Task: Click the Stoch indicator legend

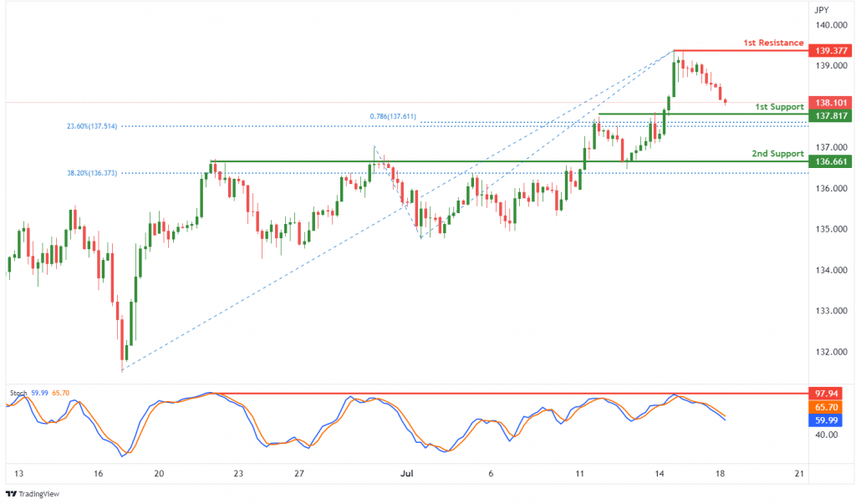Action: tap(39, 393)
